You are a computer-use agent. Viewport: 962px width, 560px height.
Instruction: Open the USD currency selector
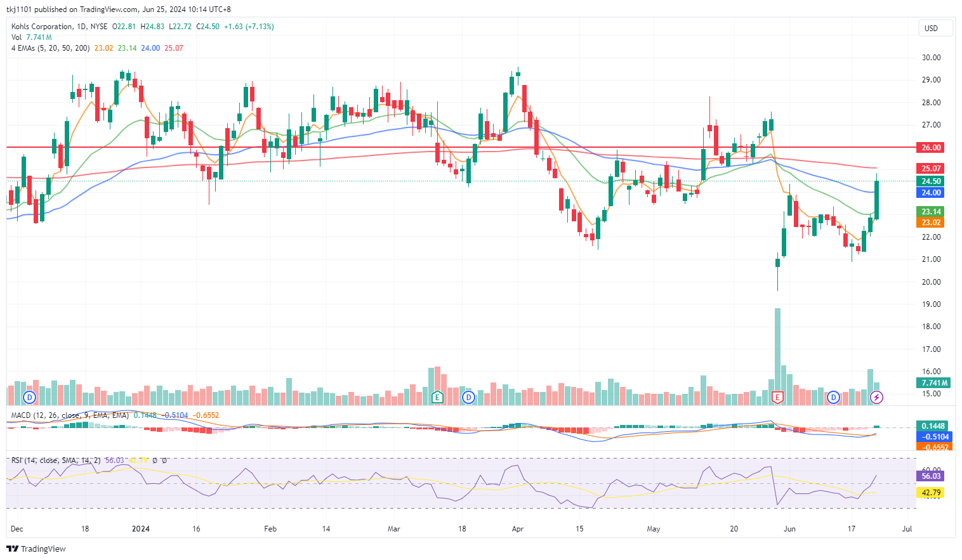(x=935, y=28)
